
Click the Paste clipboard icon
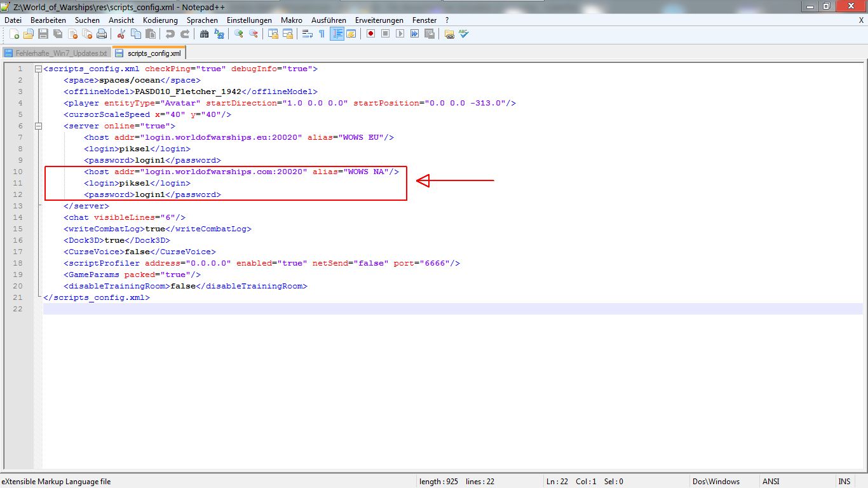(x=149, y=34)
